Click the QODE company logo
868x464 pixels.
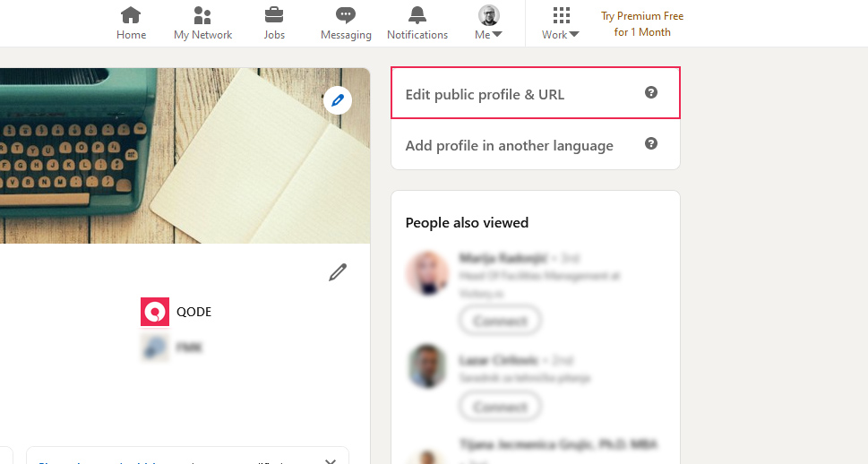click(x=155, y=312)
